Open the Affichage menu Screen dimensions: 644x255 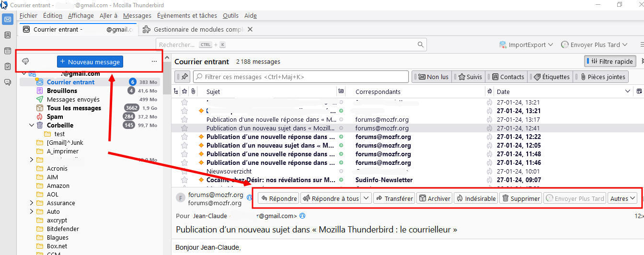click(81, 15)
